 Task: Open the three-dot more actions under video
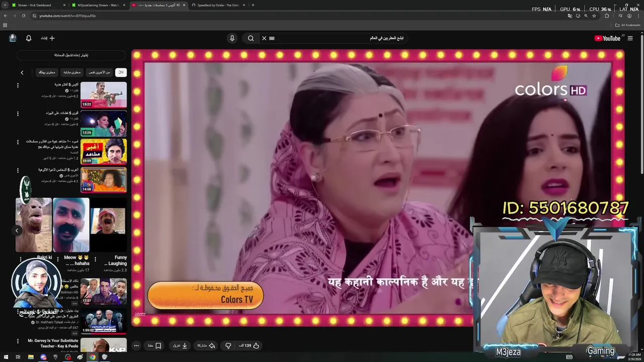tap(136, 345)
